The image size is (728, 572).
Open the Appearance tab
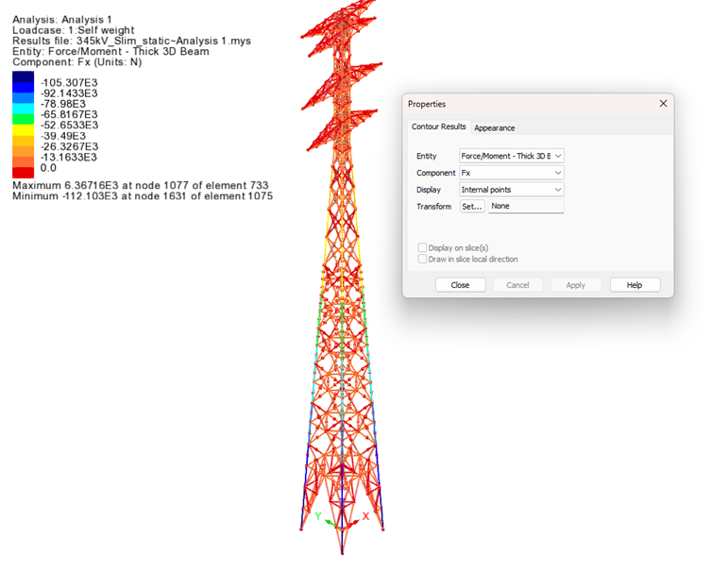(x=495, y=128)
